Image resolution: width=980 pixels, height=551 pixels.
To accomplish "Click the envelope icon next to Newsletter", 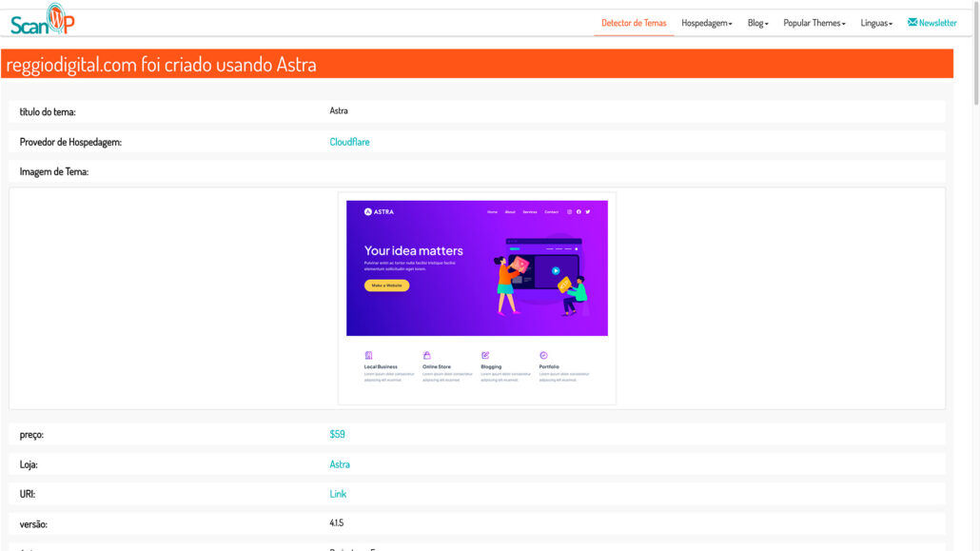I will coord(911,22).
